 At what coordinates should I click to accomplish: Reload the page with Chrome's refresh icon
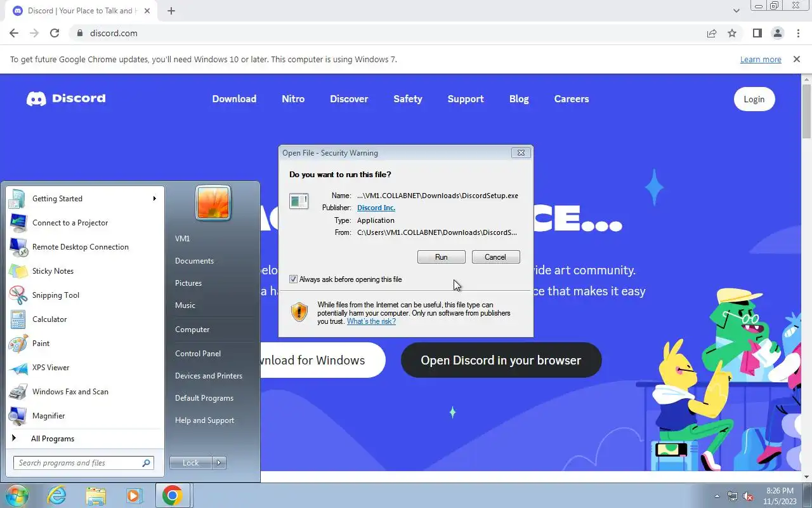pyautogui.click(x=55, y=33)
